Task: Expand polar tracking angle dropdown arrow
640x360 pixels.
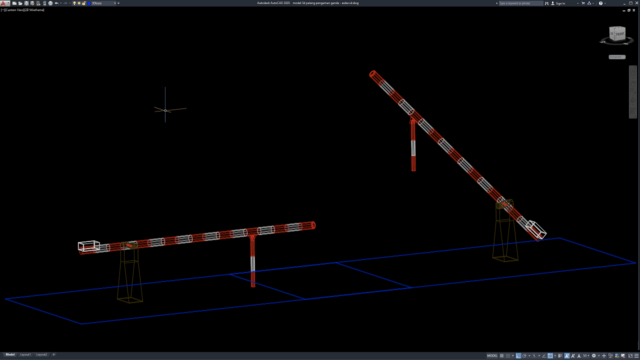Action: pos(529,356)
